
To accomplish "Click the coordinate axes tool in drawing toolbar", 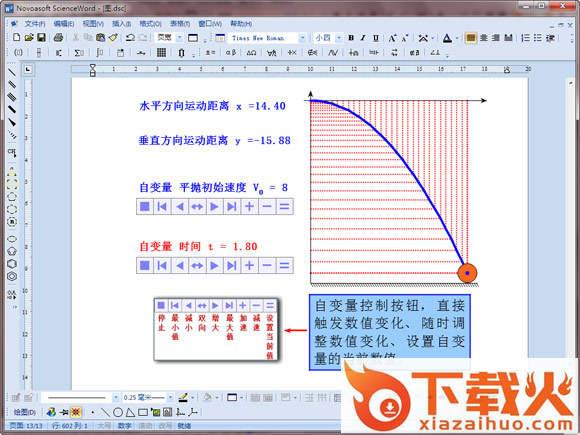I will pos(181,412).
